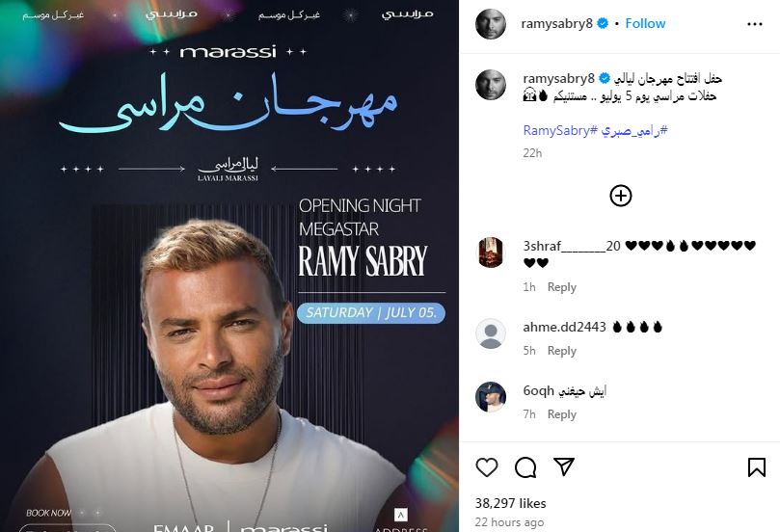Open comment bubble icon
Image resolution: width=780 pixels, height=532 pixels.
pos(525,467)
